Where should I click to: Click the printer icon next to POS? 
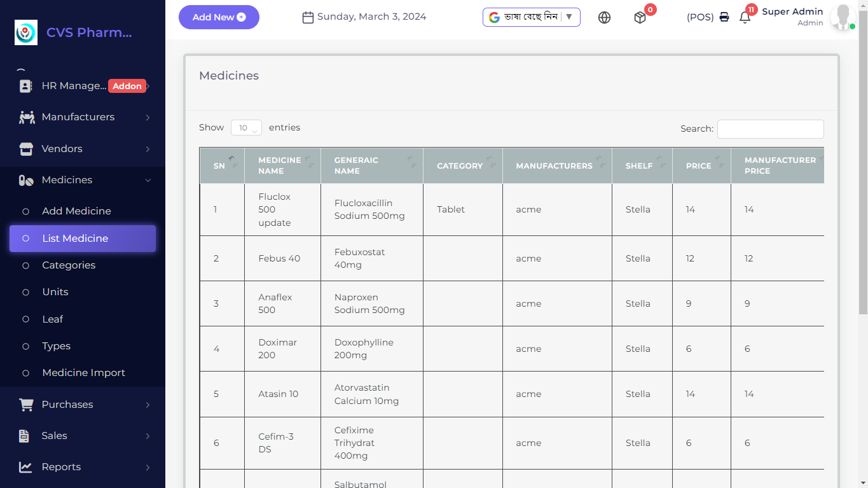(724, 17)
